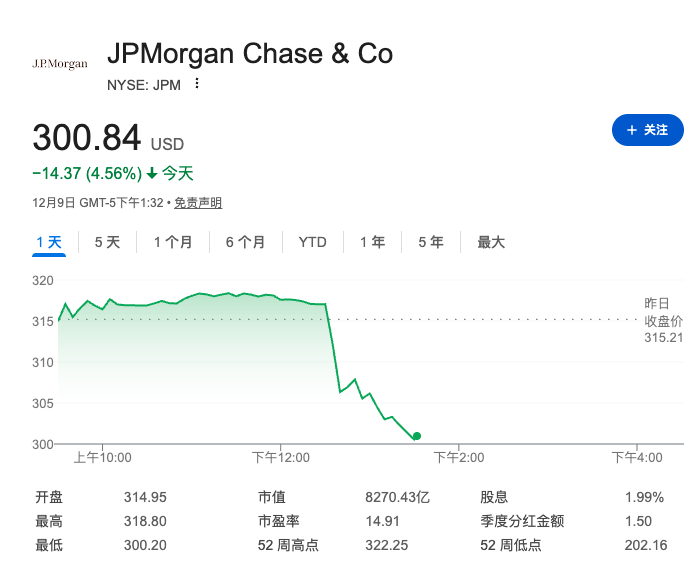Click the 昨日收盘价 315.21 label
The image size is (695, 586).
point(663,320)
